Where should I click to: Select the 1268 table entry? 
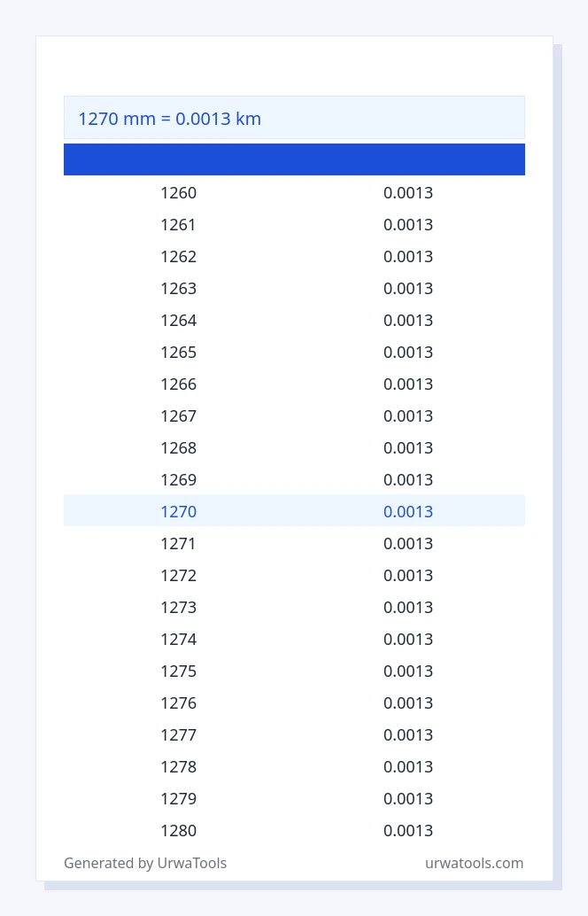tap(179, 448)
